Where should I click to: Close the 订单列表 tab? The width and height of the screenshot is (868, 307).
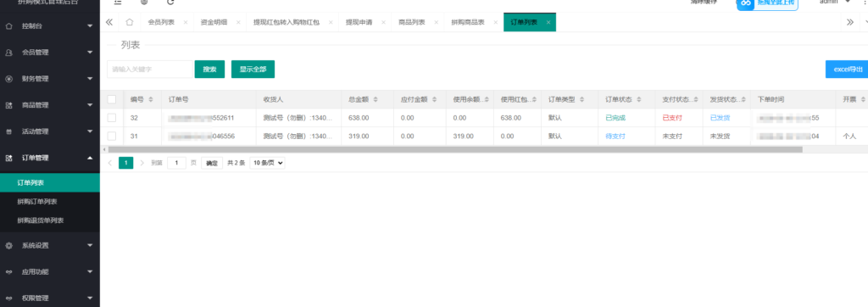click(548, 23)
